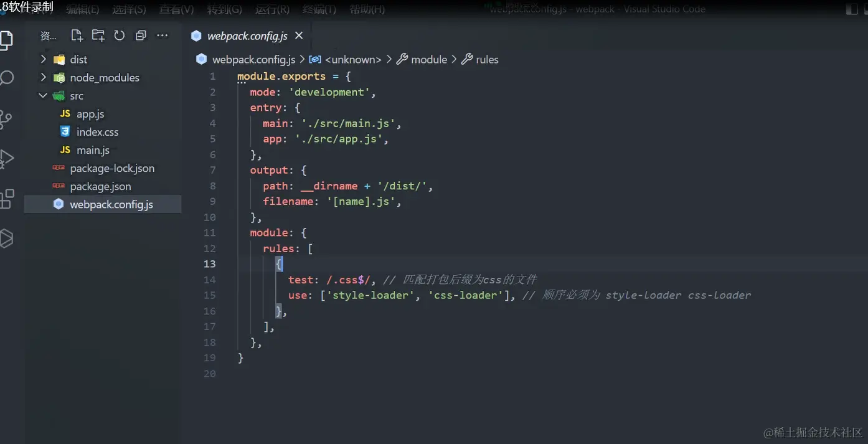Click the webpack icon in the breadcrumb
The height and width of the screenshot is (444, 868).
201,59
